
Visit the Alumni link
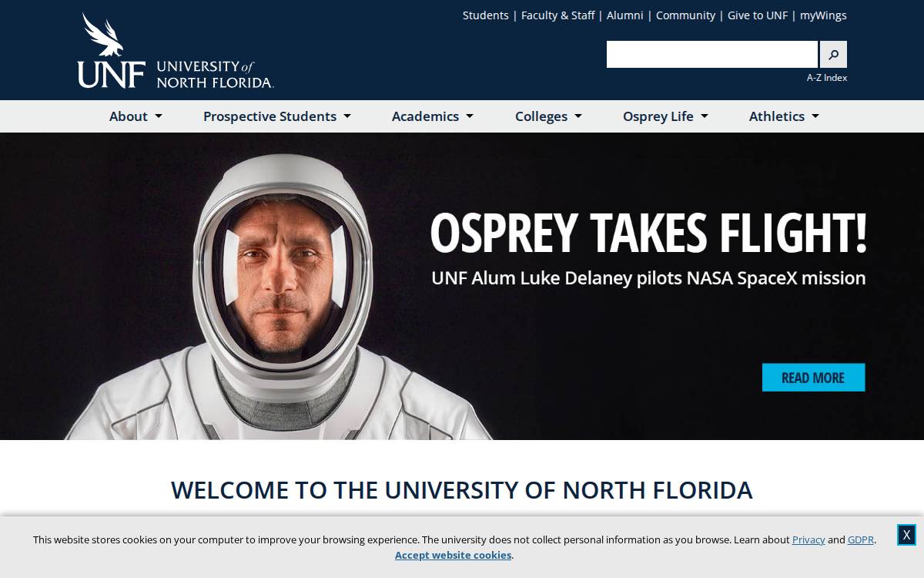click(x=624, y=15)
